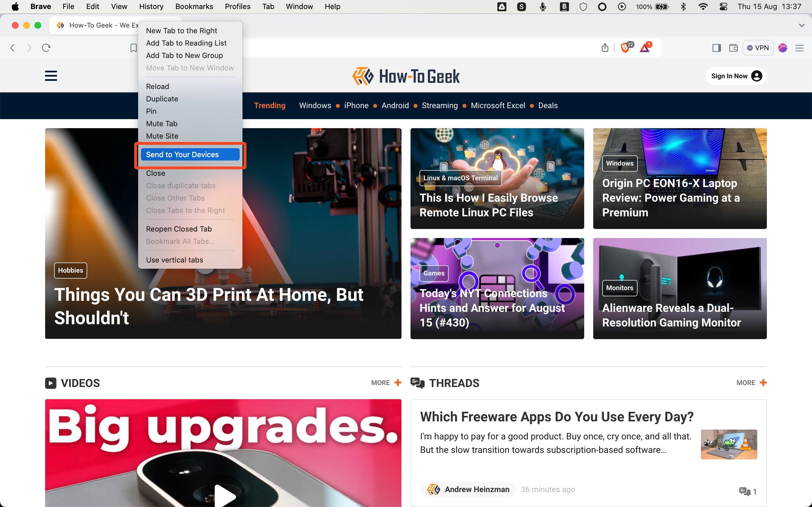Screen dimensions: 812x507
Task: Click the share/export icon in toolbar
Action: [605, 47]
